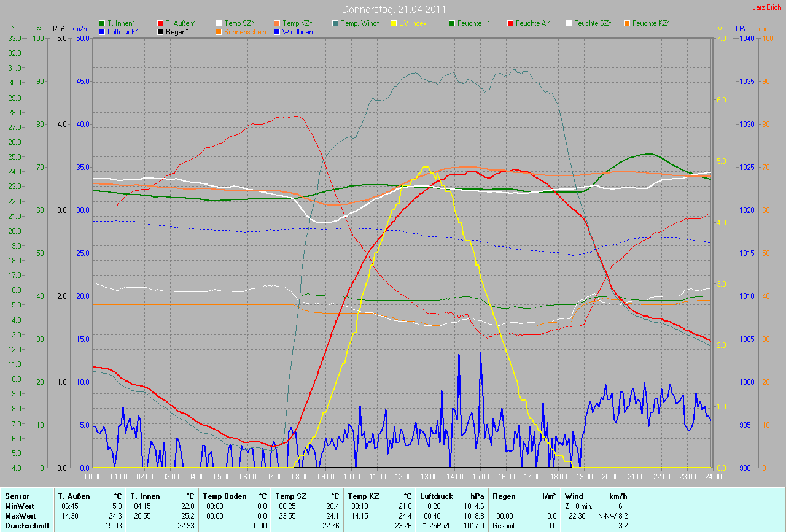Select the 'Regen*' legend label
Viewport: 786px width, 532px height.
(x=177, y=31)
